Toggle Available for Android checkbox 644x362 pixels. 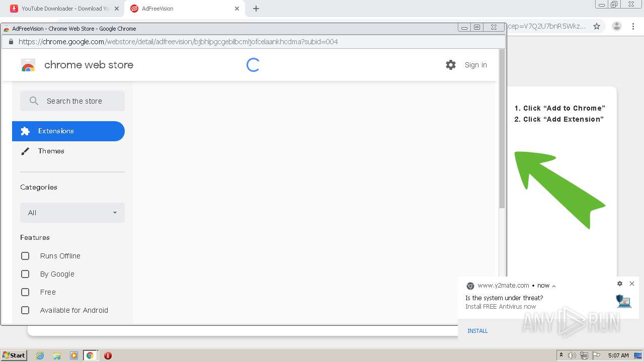(25, 310)
